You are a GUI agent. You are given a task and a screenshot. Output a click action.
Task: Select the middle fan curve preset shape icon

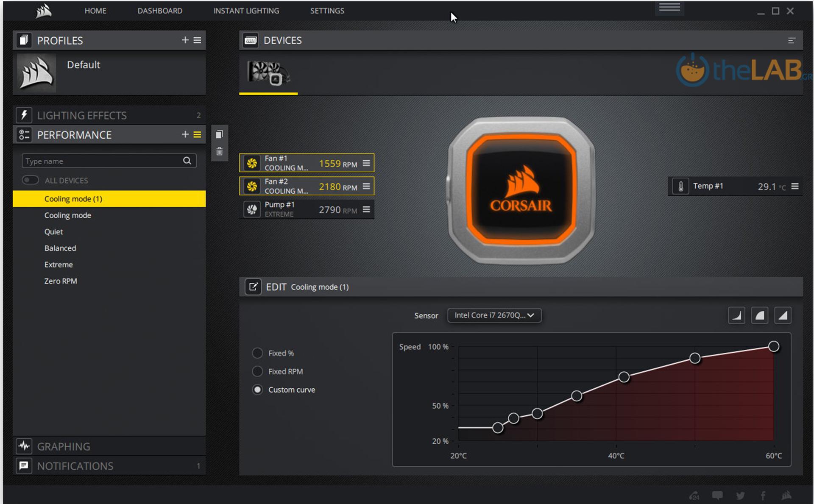click(759, 315)
